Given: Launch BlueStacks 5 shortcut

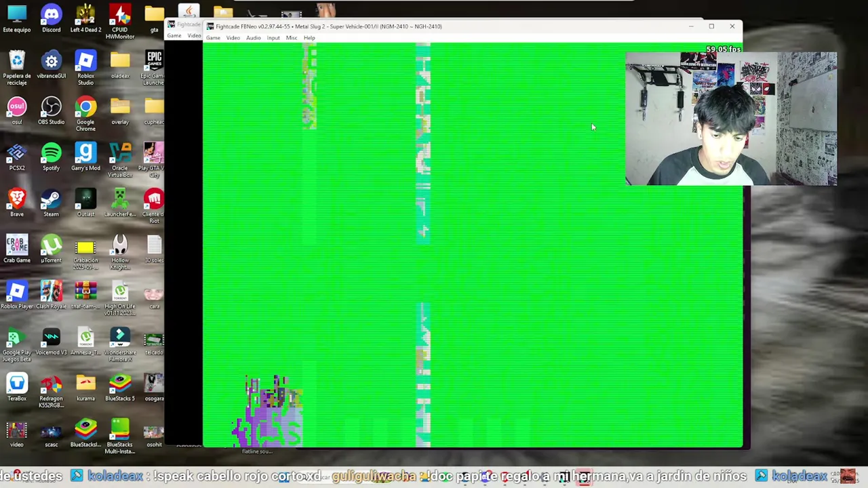Looking at the screenshot, I should pos(120,388).
